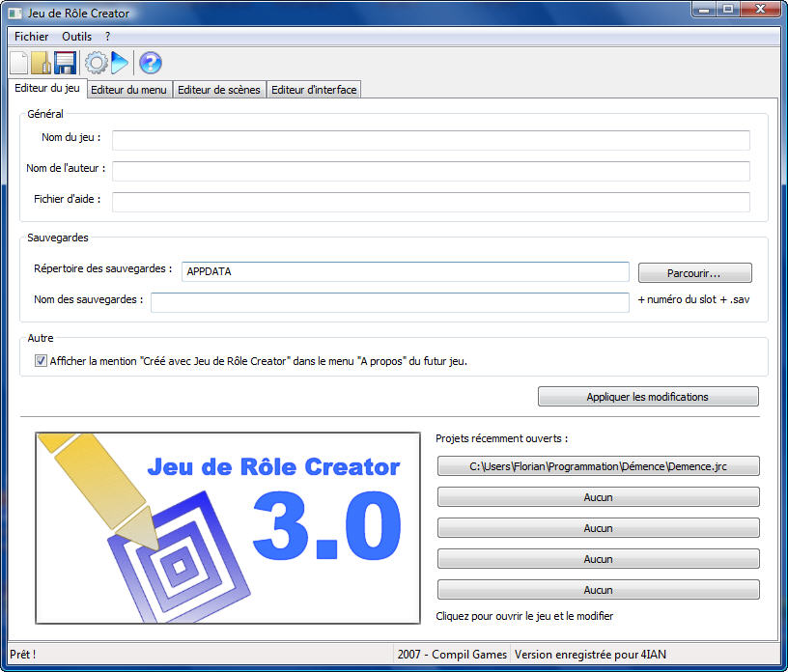Click "Cliquez pour ouvrir le jeu et le modifier" text

524,616
